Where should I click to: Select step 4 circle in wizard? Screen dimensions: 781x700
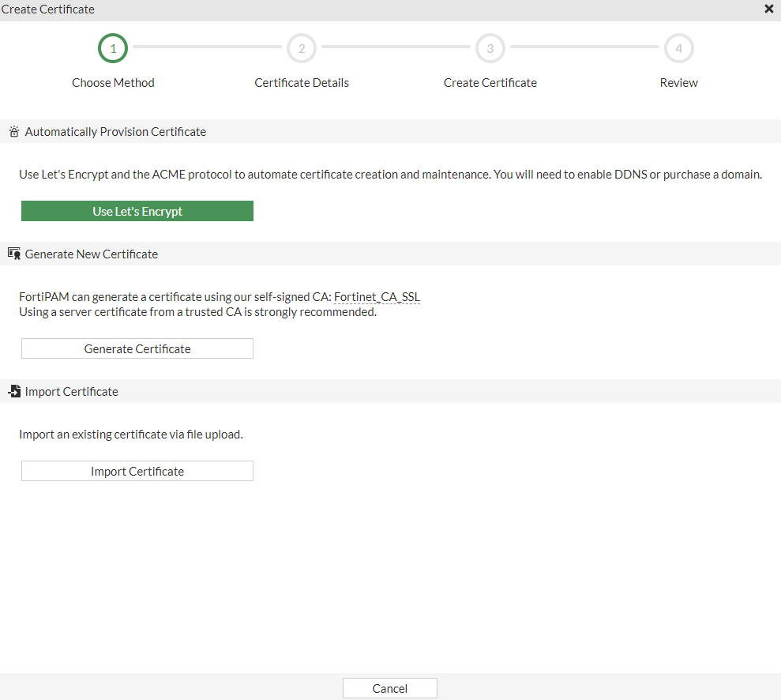[x=679, y=48]
